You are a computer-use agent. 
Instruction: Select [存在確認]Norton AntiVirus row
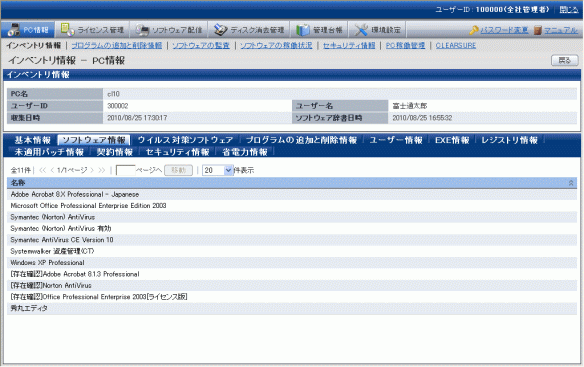(x=292, y=285)
